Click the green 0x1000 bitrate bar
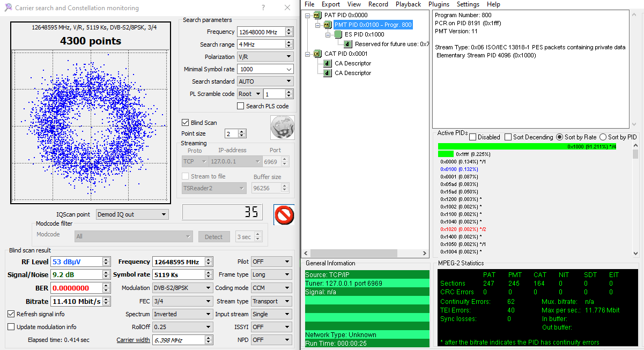The width and height of the screenshot is (644, 350). [527, 146]
